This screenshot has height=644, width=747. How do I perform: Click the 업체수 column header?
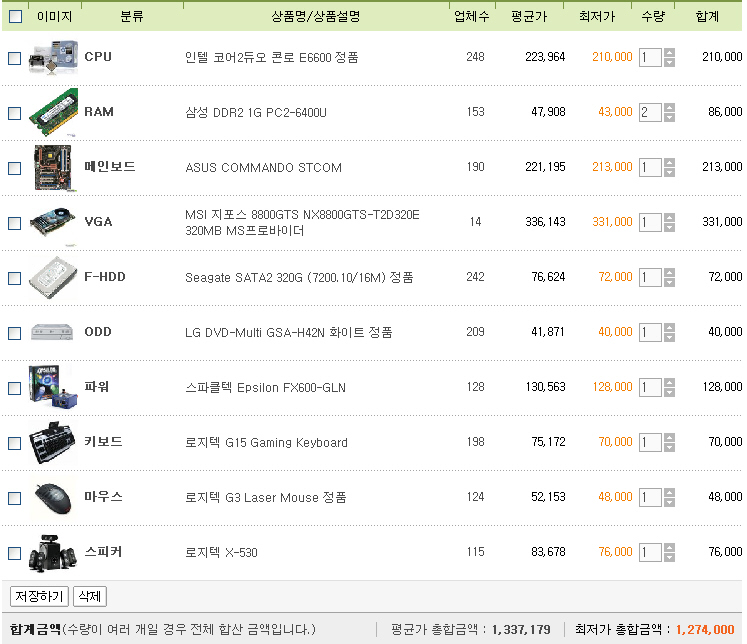click(472, 17)
